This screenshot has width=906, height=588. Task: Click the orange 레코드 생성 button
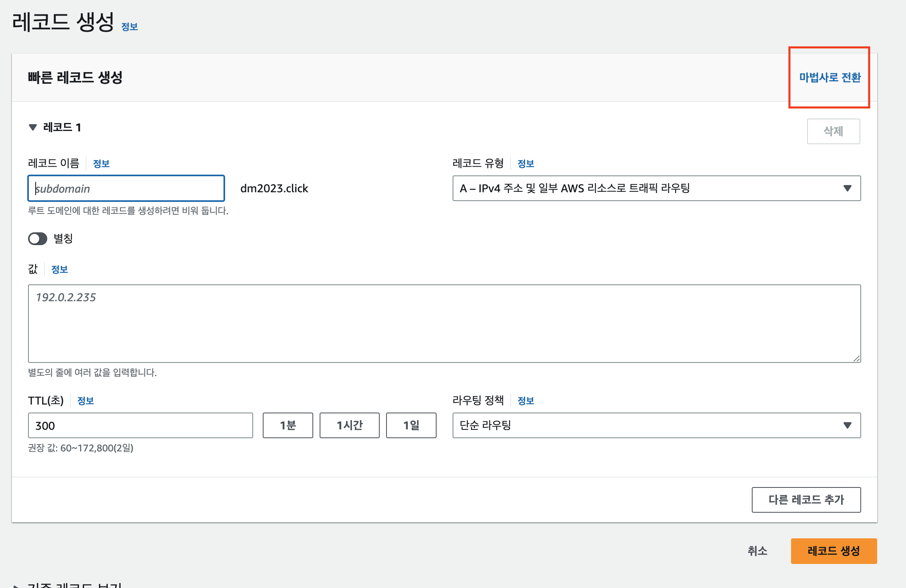[x=834, y=551]
